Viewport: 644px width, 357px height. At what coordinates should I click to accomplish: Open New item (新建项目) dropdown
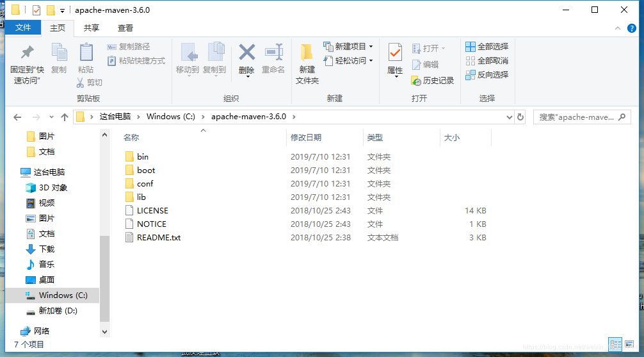point(348,47)
